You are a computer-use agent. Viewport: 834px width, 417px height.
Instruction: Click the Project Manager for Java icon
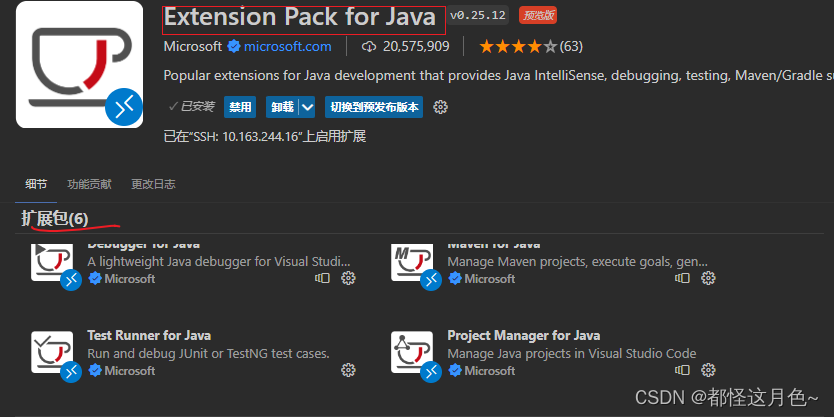(412, 352)
